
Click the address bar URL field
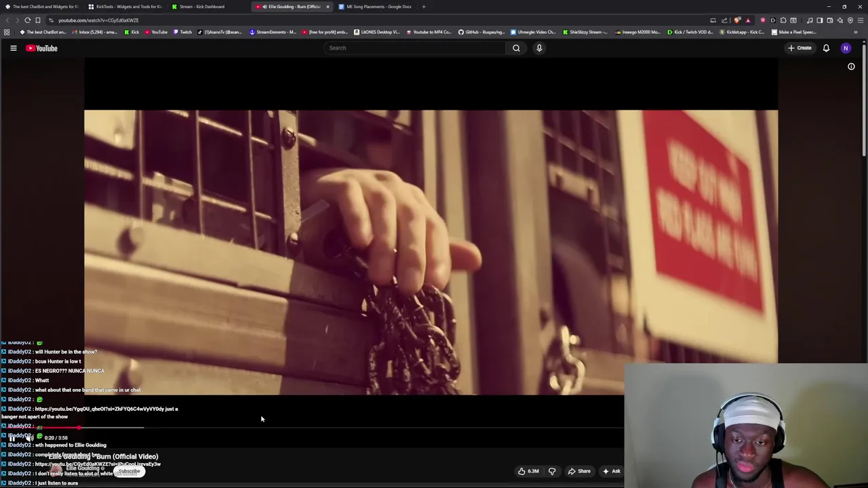(x=380, y=20)
